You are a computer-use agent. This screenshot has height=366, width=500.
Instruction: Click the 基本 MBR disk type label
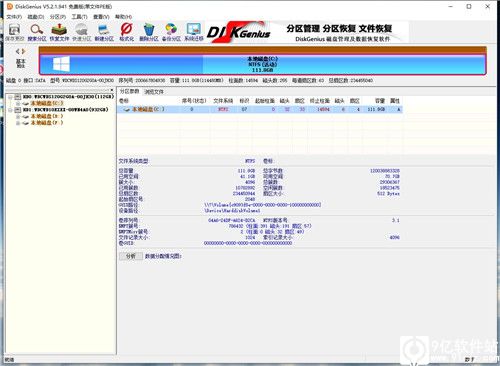click(x=21, y=63)
